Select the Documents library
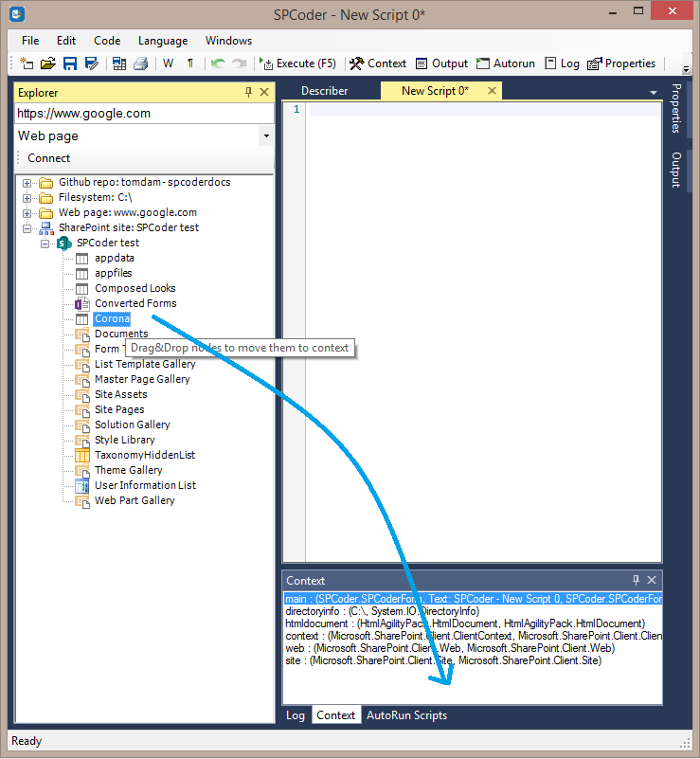 coord(121,334)
